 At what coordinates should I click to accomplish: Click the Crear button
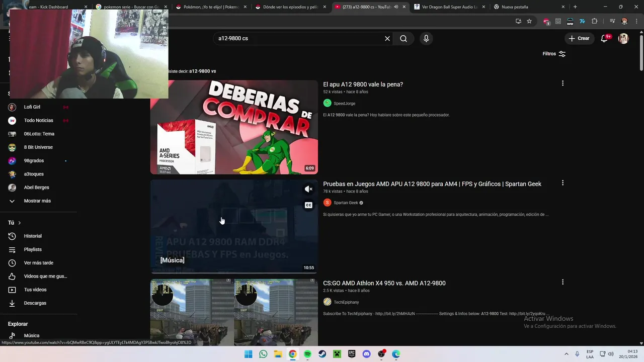click(579, 38)
